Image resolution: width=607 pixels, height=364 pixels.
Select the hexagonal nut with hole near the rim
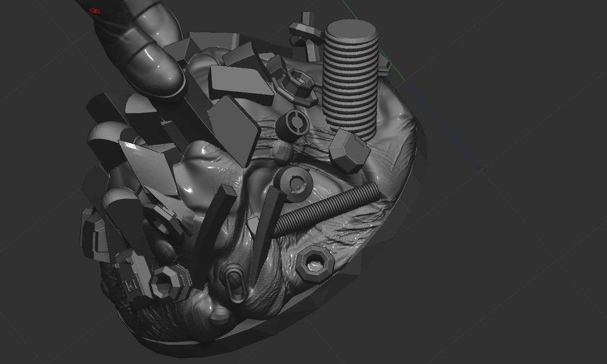click(315, 263)
